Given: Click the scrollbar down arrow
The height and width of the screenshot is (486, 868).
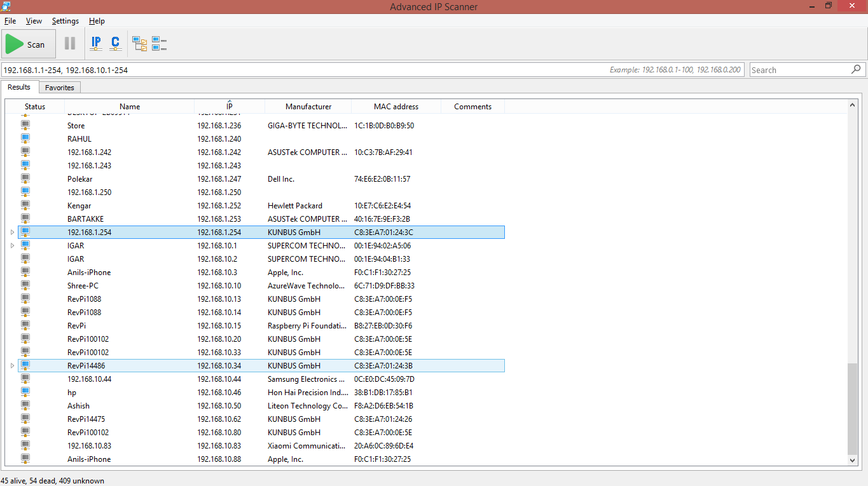Looking at the screenshot, I should coord(852,460).
